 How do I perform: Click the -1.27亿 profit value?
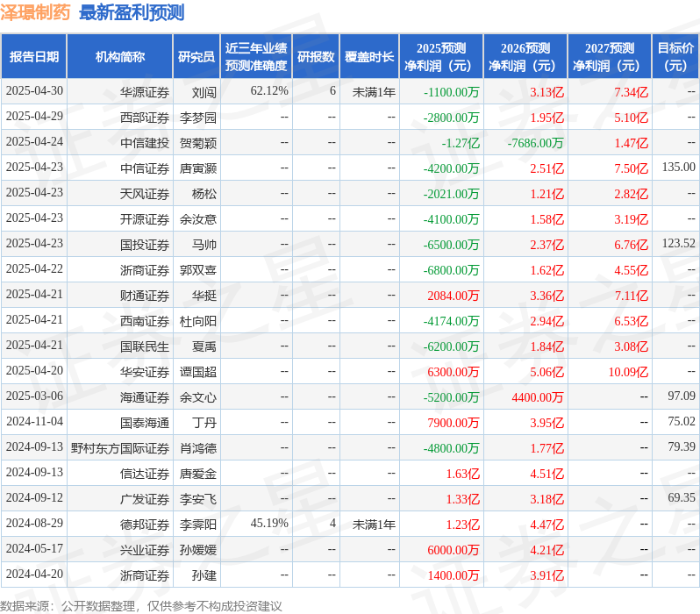tap(461, 143)
